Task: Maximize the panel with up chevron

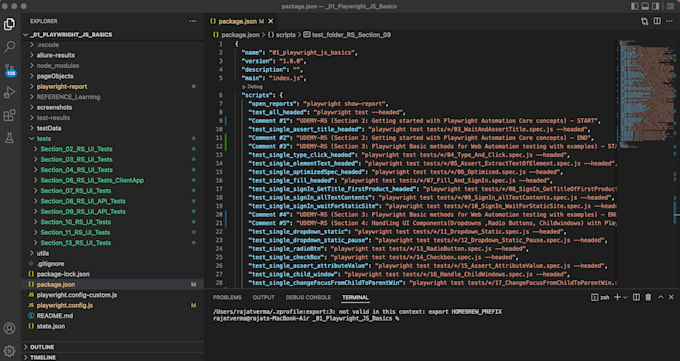Action: (660, 297)
